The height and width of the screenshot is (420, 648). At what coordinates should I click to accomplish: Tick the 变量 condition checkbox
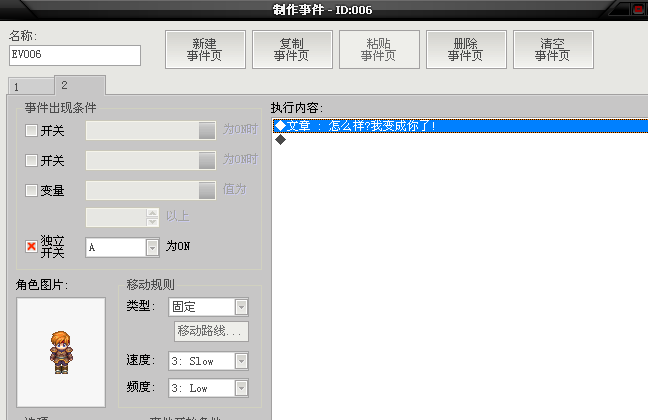pos(31,190)
